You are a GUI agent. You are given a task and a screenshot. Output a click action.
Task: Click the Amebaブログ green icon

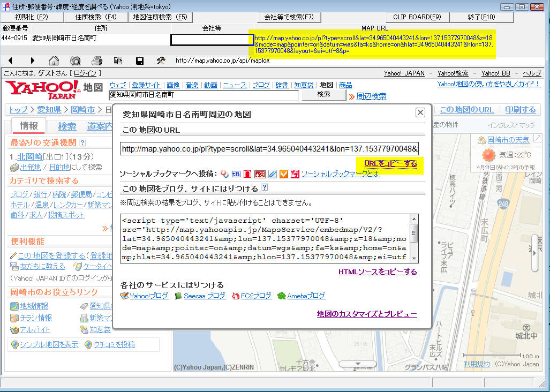[x=281, y=296]
